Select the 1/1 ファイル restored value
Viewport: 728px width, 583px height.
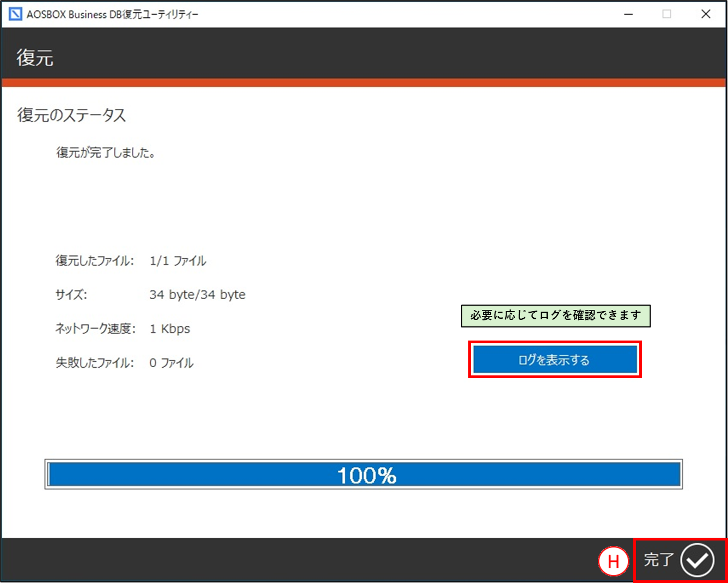pyautogui.click(x=178, y=261)
